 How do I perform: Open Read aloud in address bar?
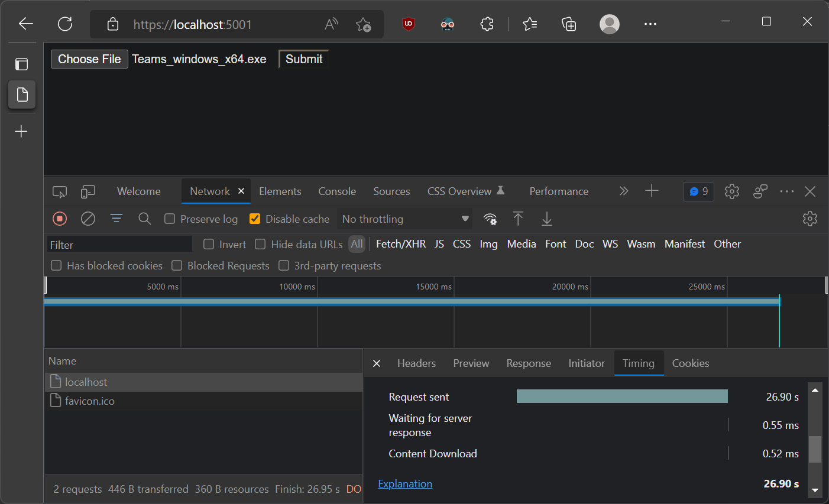(331, 24)
